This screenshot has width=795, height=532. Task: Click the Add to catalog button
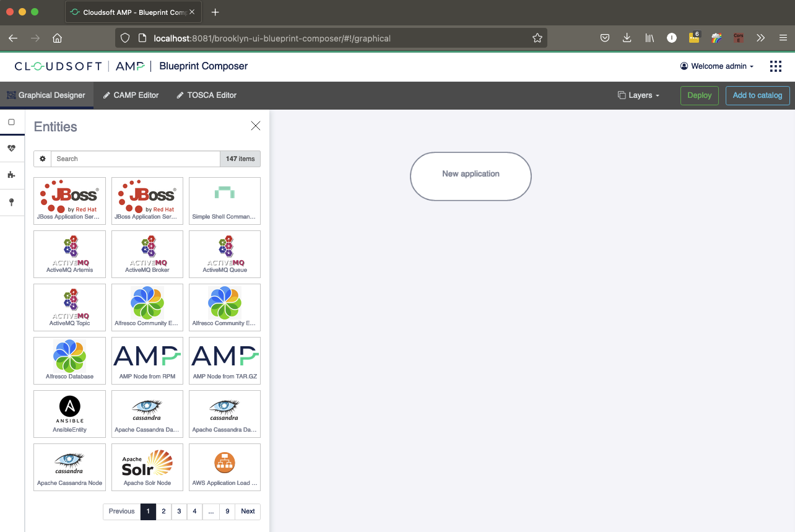pyautogui.click(x=757, y=95)
